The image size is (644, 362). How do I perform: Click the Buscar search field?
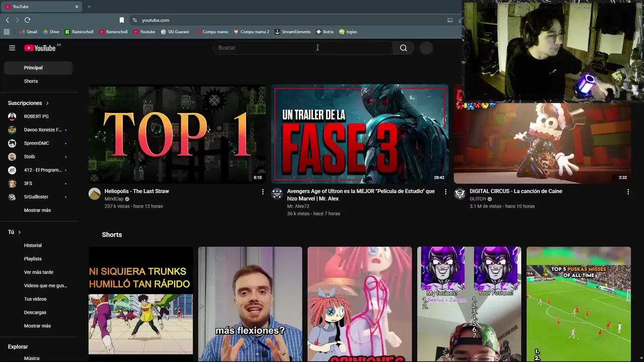303,48
